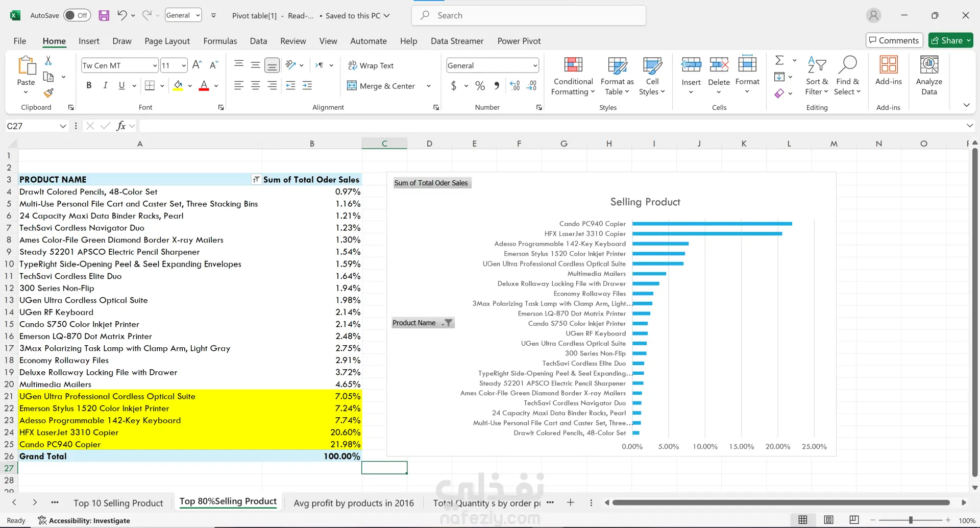980x528 pixels.
Task: Click the Share button
Action: 950,40
